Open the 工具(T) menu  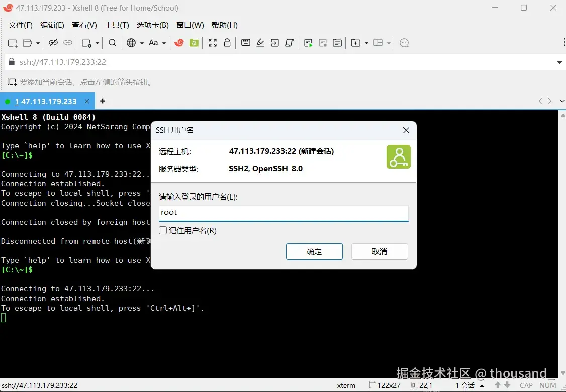(117, 25)
